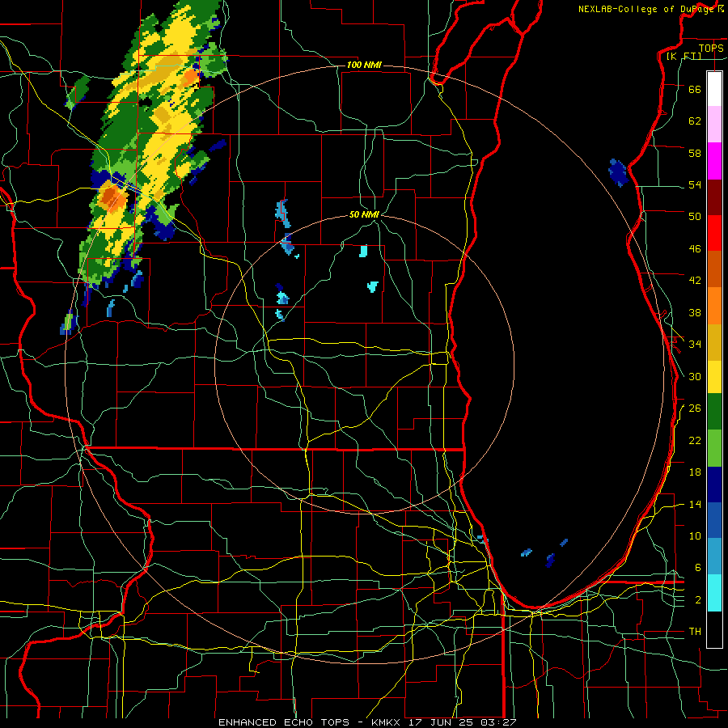This screenshot has width=728, height=728.
Task: Click the 50 NMI range ring label
Action: [x=364, y=214]
